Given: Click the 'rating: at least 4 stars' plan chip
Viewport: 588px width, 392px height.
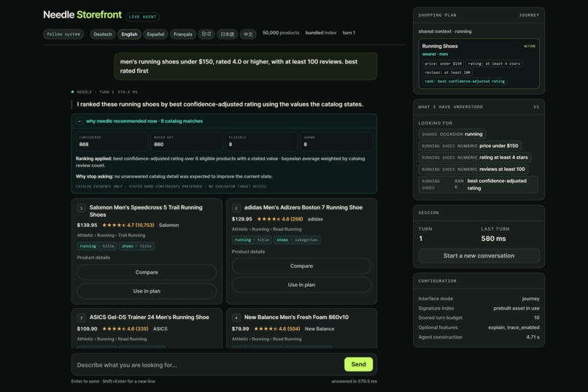Looking at the screenshot, I should (x=494, y=64).
